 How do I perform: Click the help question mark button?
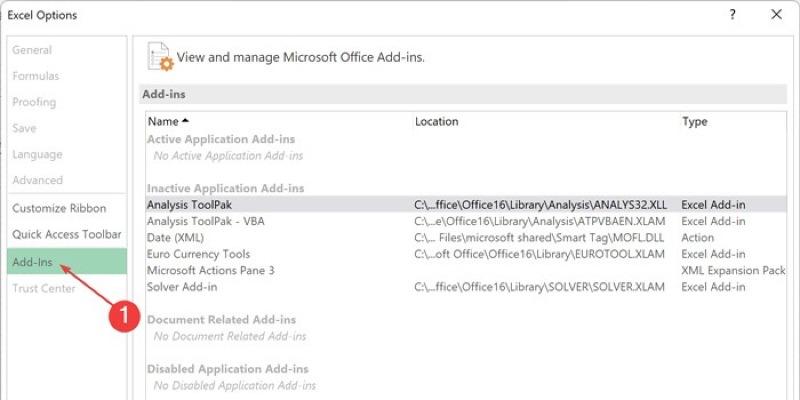[x=732, y=15]
